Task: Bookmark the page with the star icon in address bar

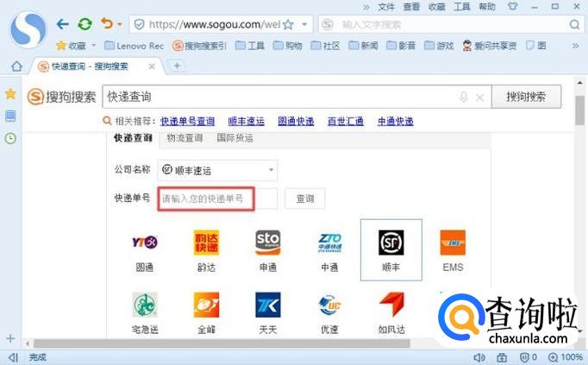Action: (x=288, y=24)
